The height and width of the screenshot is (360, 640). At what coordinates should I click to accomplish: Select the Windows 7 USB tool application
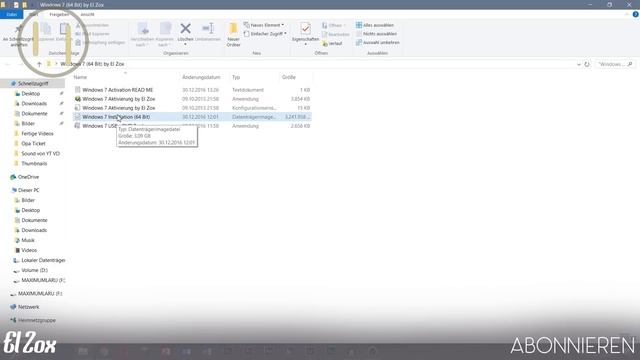192,126
